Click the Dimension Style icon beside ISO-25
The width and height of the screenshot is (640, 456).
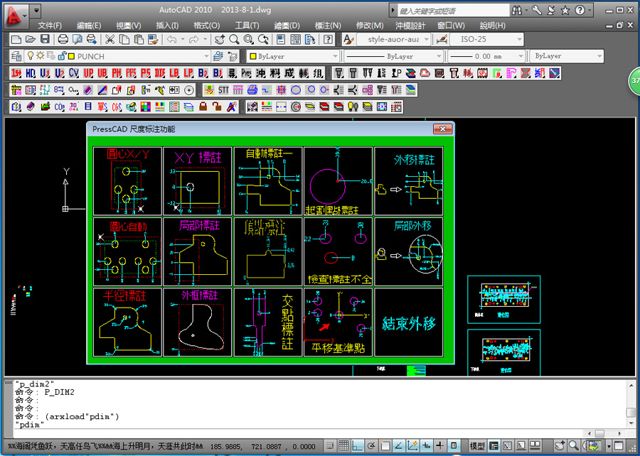(441, 40)
